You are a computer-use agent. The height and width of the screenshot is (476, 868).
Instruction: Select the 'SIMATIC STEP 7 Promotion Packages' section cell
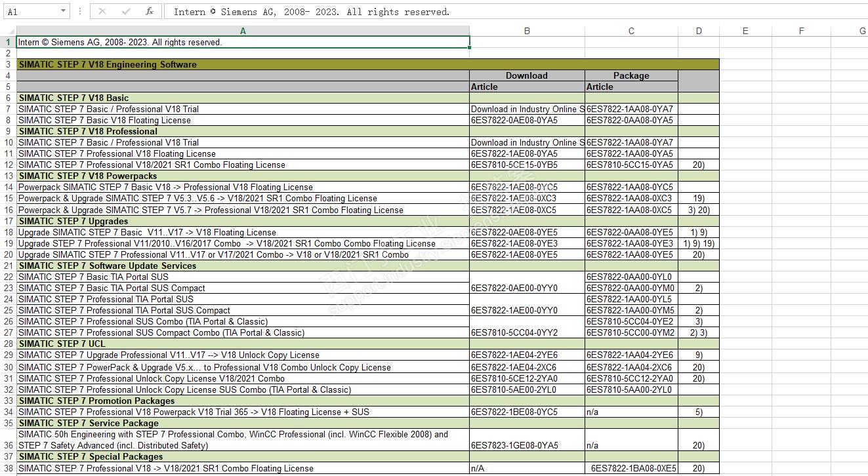(243, 401)
